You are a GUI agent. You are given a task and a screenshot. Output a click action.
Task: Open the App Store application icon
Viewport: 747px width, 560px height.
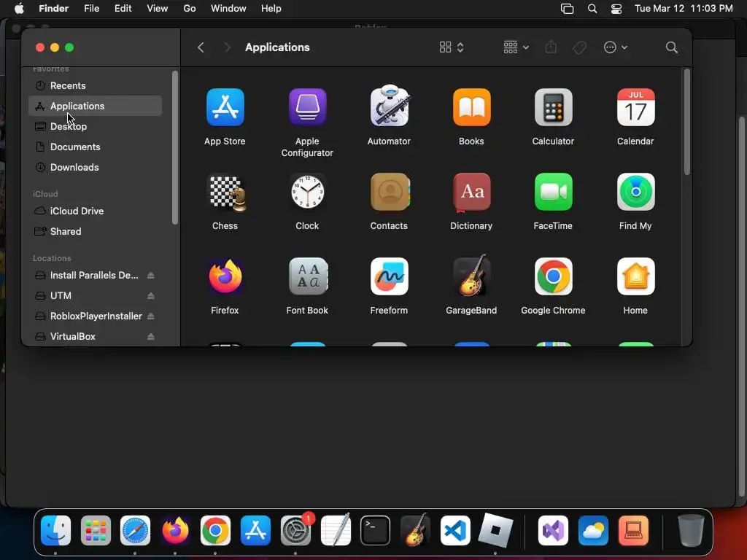(x=225, y=108)
